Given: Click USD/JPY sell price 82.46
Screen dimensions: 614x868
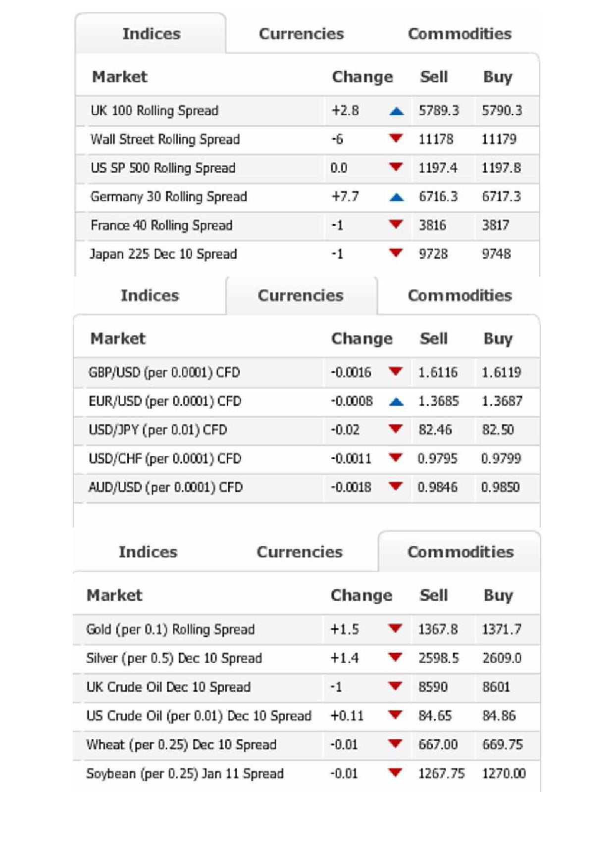Looking at the screenshot, I should coord(435,430).
